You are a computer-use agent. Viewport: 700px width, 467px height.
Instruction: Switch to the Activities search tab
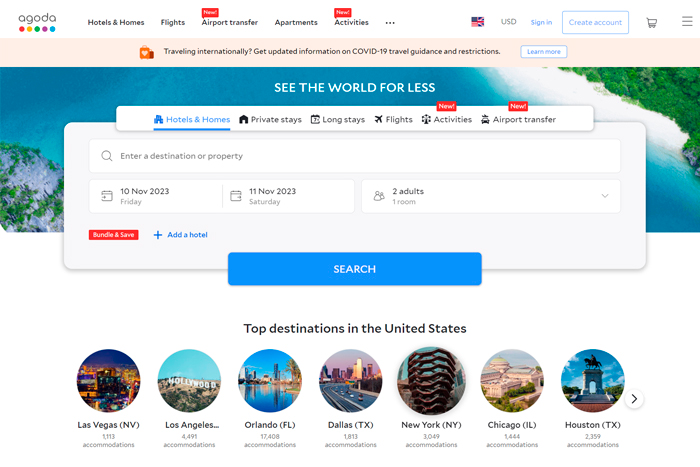pyautogui.click(x=447, y=120)
